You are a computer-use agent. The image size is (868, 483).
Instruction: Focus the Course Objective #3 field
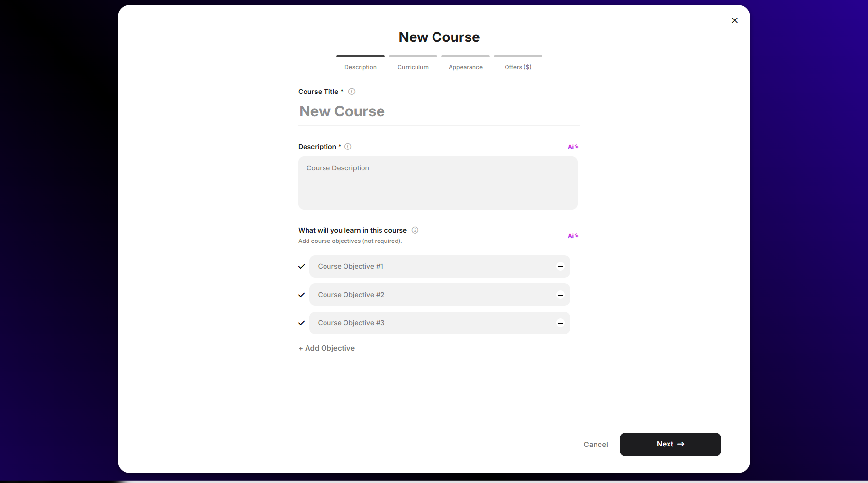coord(440,323)
